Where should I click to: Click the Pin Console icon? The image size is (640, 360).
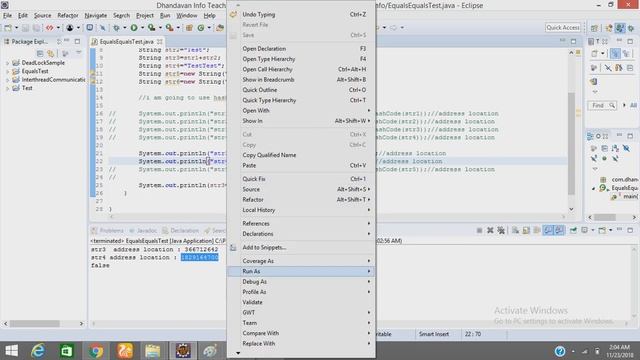(x=573, y=230)
